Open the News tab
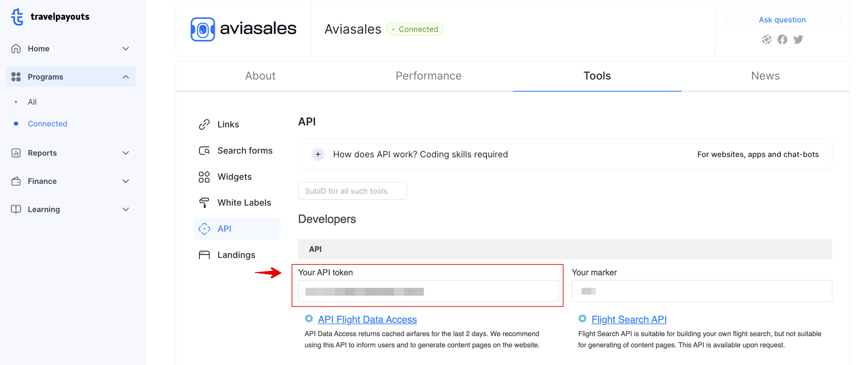This screenshot has width=868, height=365. pyautogui.click(x=765, y=76)
